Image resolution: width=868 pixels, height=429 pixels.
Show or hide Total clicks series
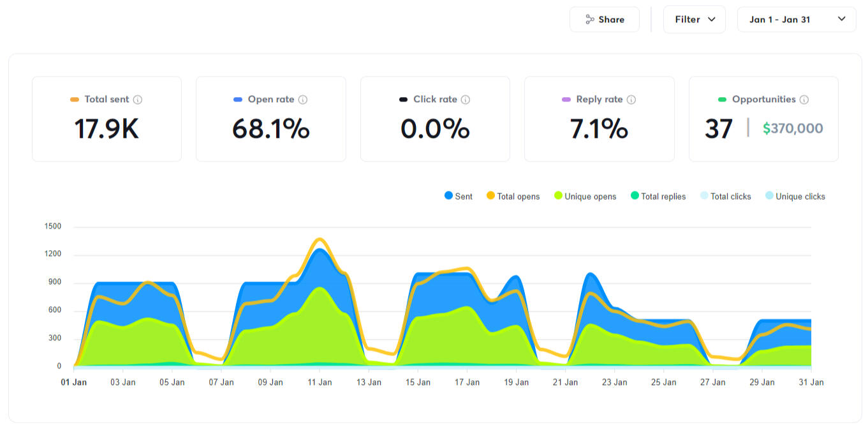pyautogui.click(x=725, y=197)
